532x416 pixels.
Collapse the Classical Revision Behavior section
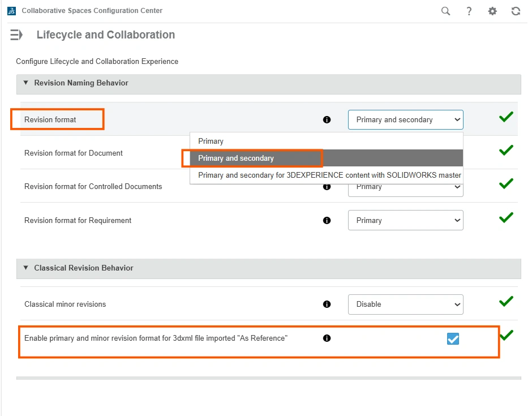(25, 268)
